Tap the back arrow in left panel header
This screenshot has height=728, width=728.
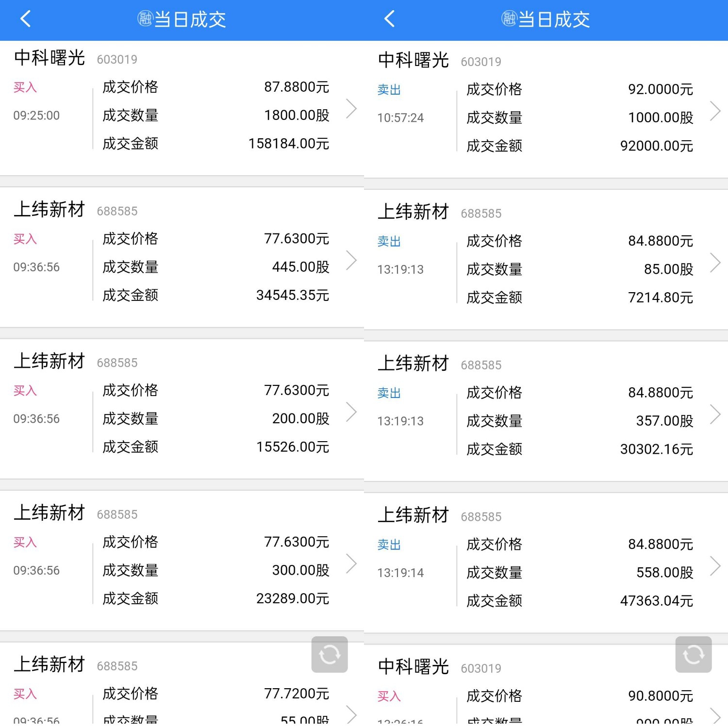click(x=26, y=19)
